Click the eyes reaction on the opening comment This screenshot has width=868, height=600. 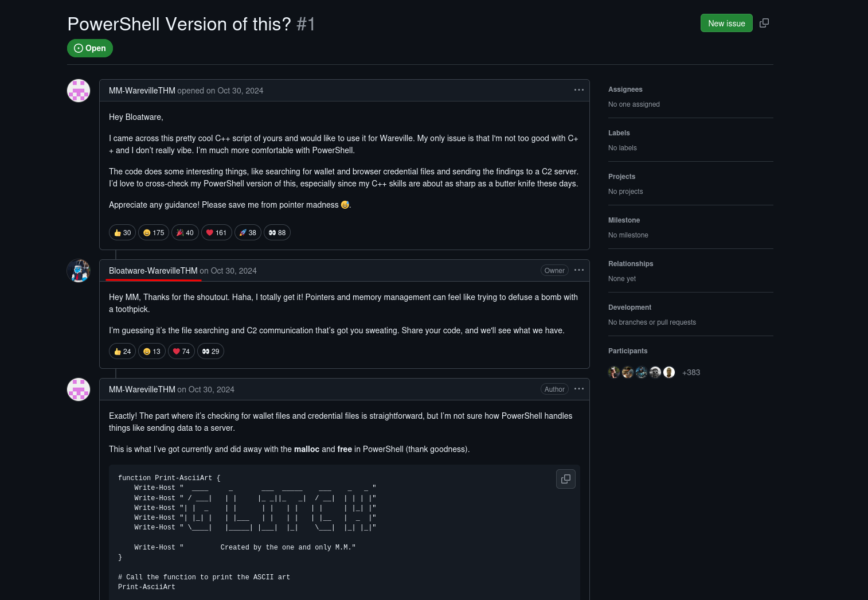(277, 232)
